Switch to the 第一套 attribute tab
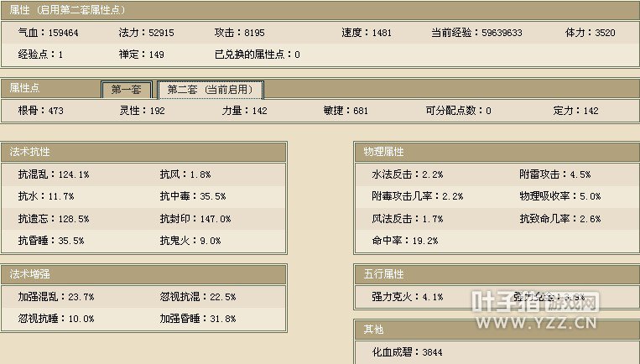 (x=126, y=90)
